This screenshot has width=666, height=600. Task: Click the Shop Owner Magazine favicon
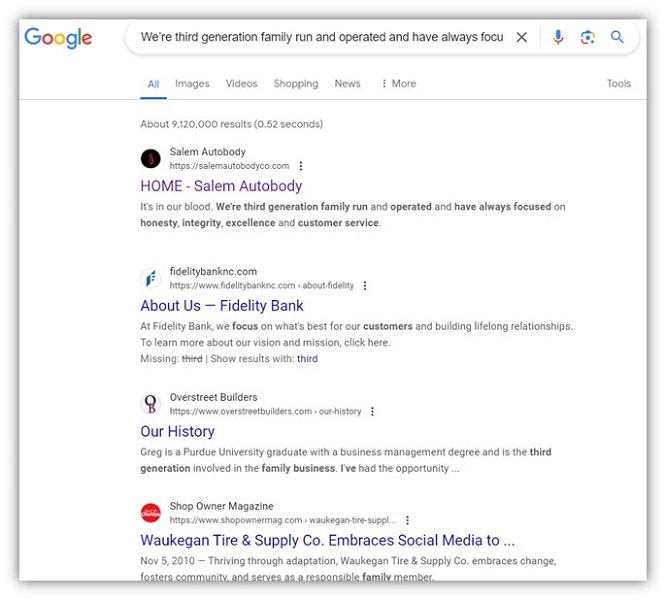pos(151,513)
